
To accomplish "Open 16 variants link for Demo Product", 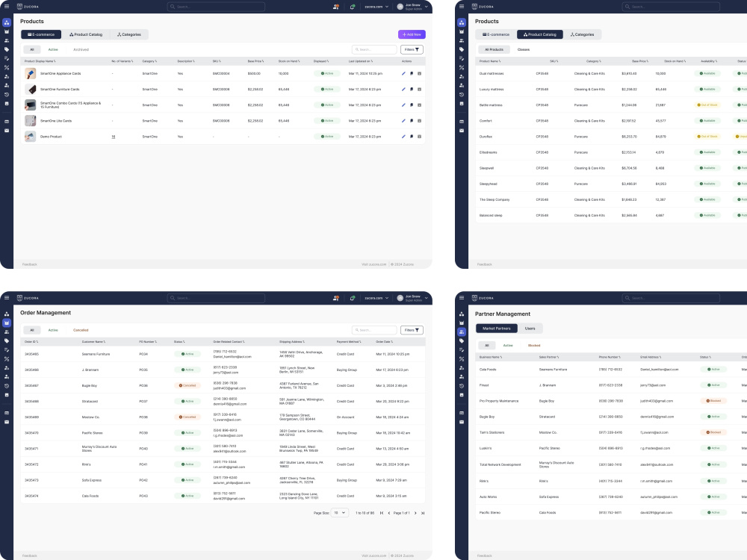I will coord(114,137).
